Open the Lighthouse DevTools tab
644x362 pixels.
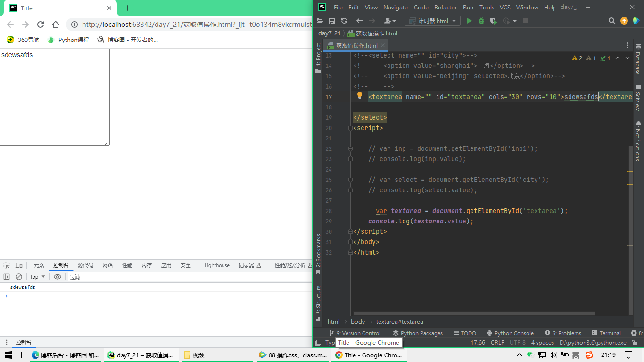click(217, 265)
